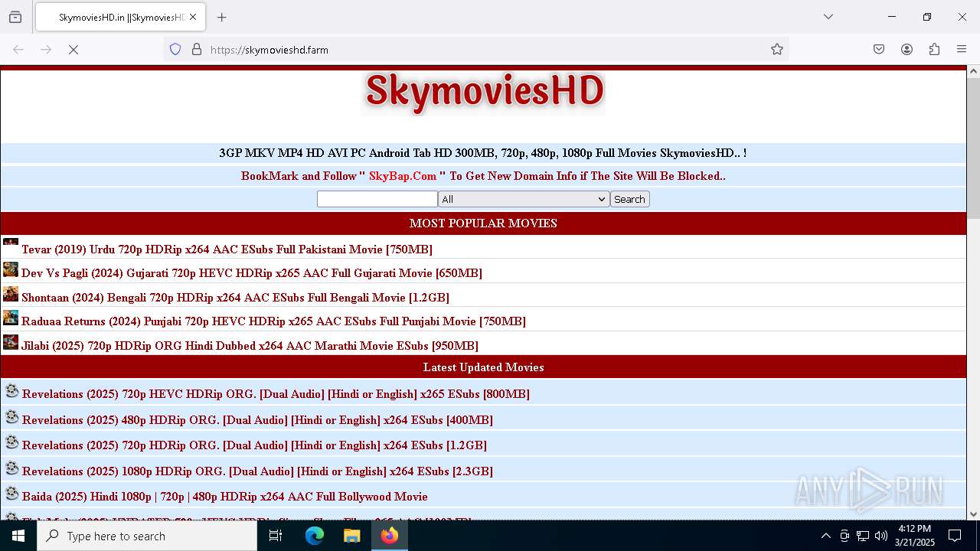The width and height of the screenshot is (980, 551).
Task: Close the SkymoviesHD browser tab
Action: coord(194,17)
